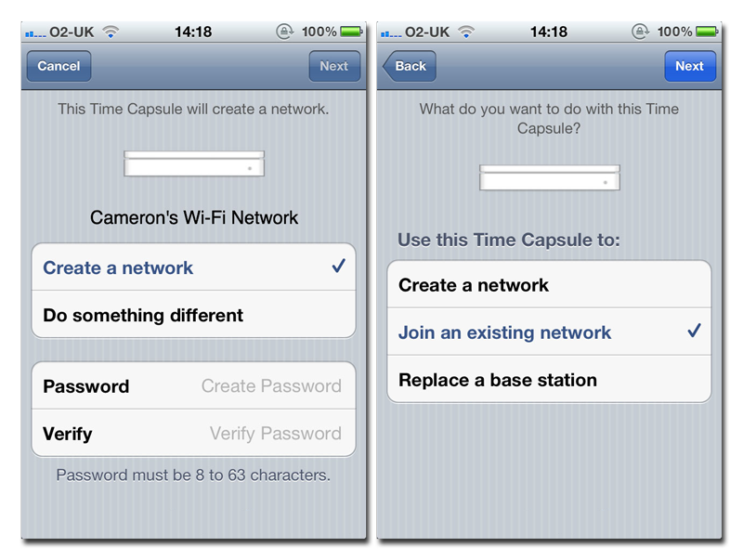Tap the Time Capsule device image on left

[194, 163]
